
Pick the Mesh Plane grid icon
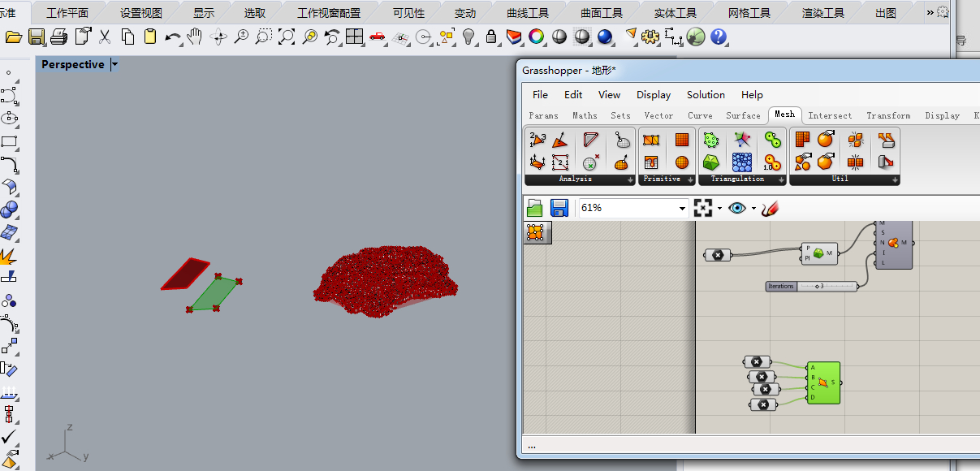pos(681,140)
